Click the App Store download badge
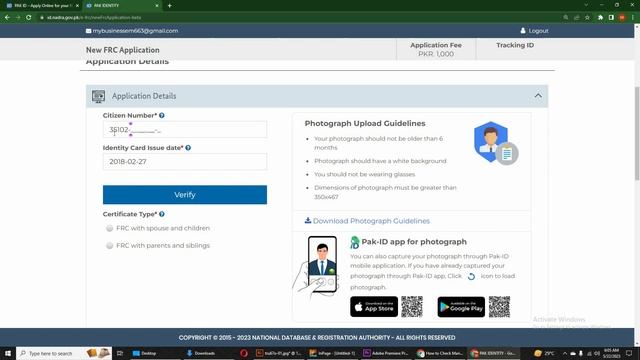Image resolution: width=640 pixels, height=360 pixels. [x=374, y=307]
